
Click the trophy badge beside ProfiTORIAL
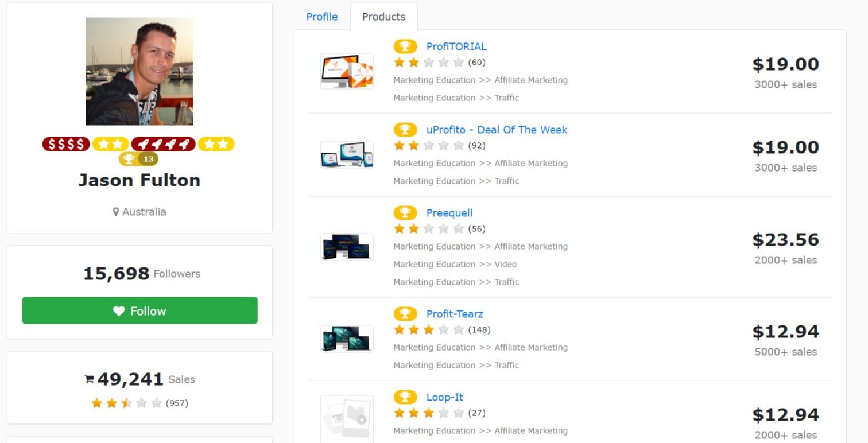pos(405,46)
